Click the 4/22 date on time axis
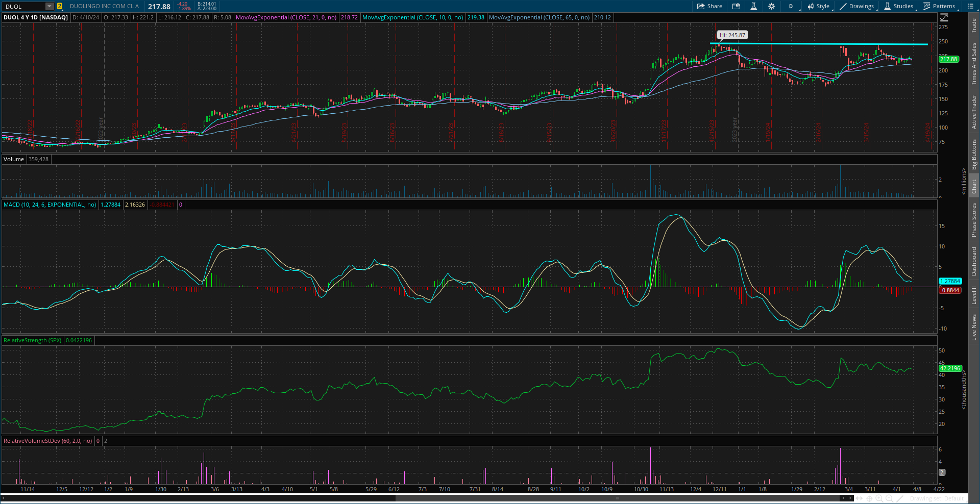Viewport: 980px width, 504px height. coord(939,489)
